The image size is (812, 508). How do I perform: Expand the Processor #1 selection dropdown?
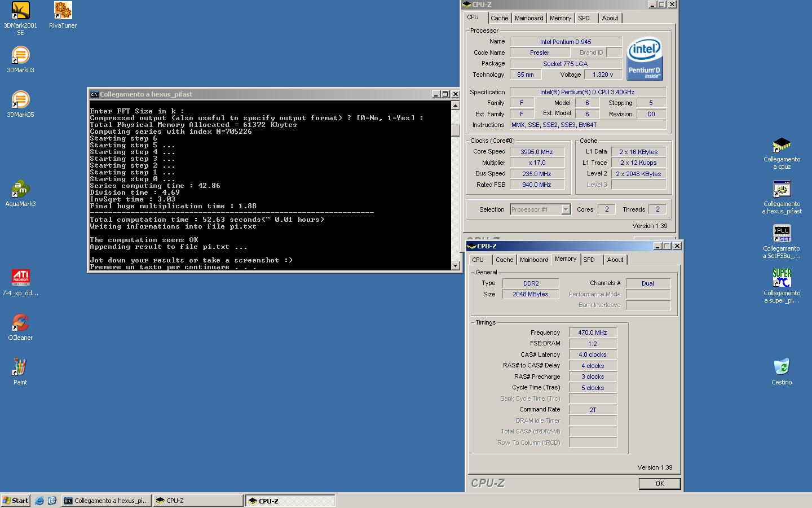pyautogui.click(x=566, y=209)
